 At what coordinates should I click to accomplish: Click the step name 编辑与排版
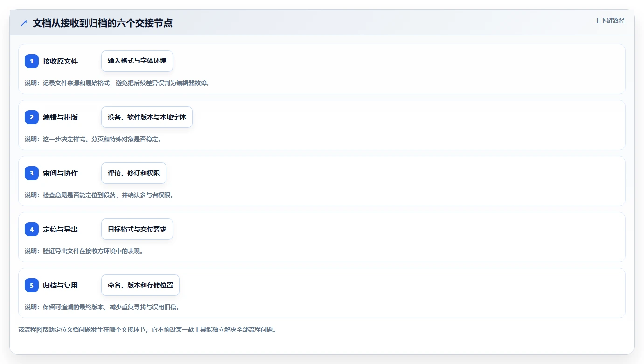pyautogui.click(x=60, y=117)
